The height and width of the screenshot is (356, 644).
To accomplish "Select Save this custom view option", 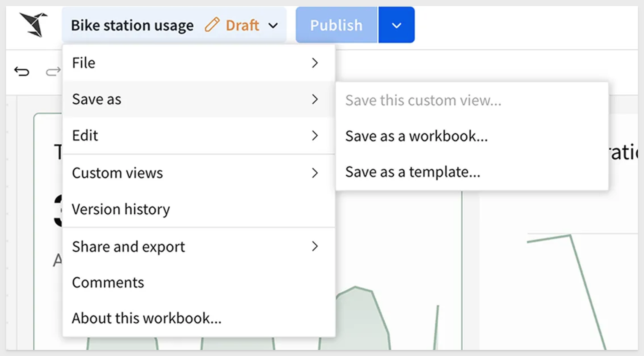I will click(423, 101).
